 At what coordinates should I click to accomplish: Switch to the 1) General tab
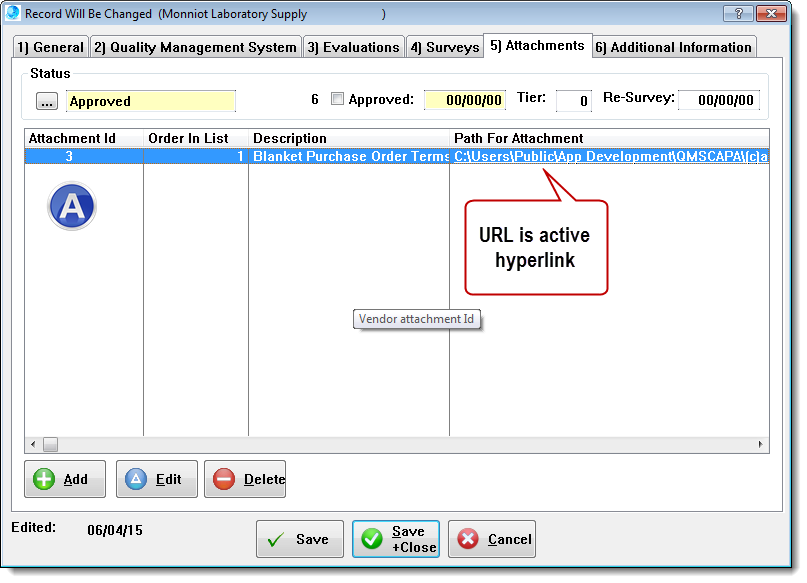coord(49,47)
